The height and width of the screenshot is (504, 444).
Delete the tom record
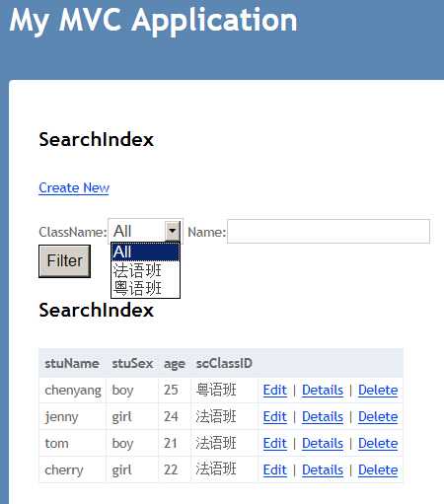(x=378, y=444)
